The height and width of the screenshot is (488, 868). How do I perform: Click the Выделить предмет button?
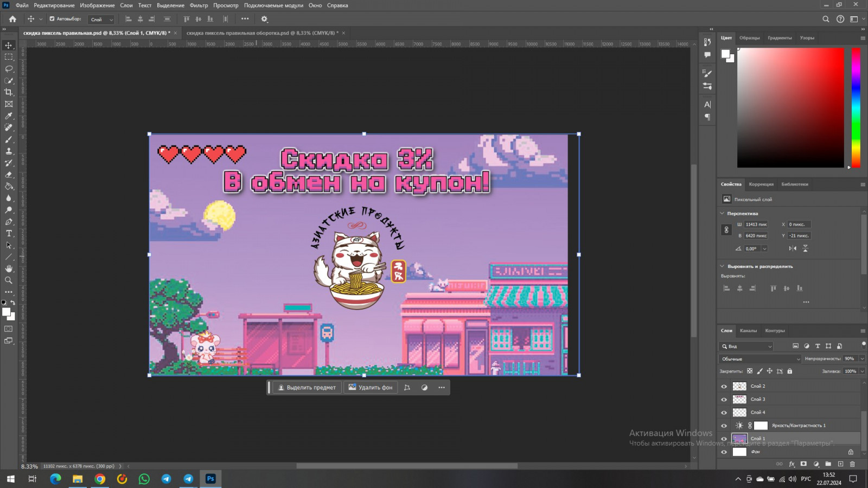[x=307, y=388]
